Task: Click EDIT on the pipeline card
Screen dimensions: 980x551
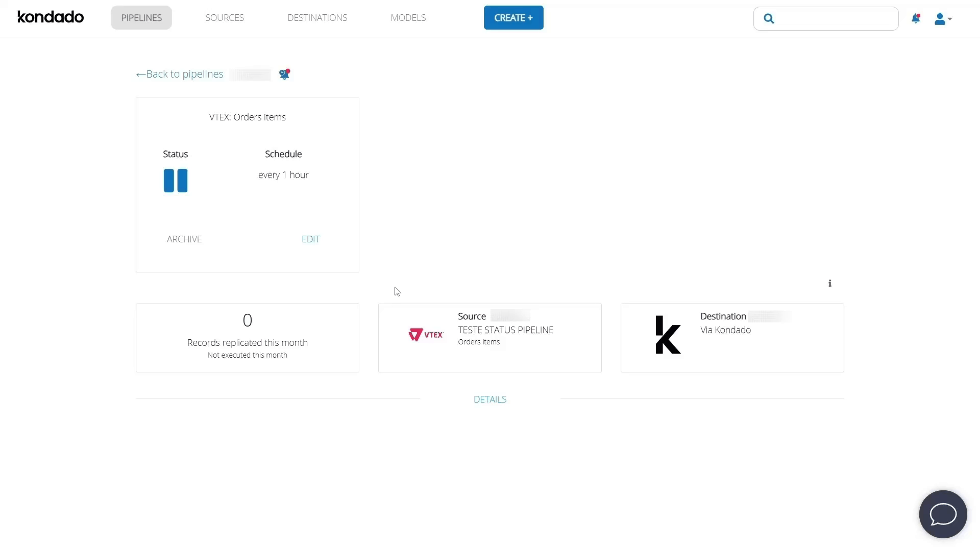Action: tap(311, 239)
